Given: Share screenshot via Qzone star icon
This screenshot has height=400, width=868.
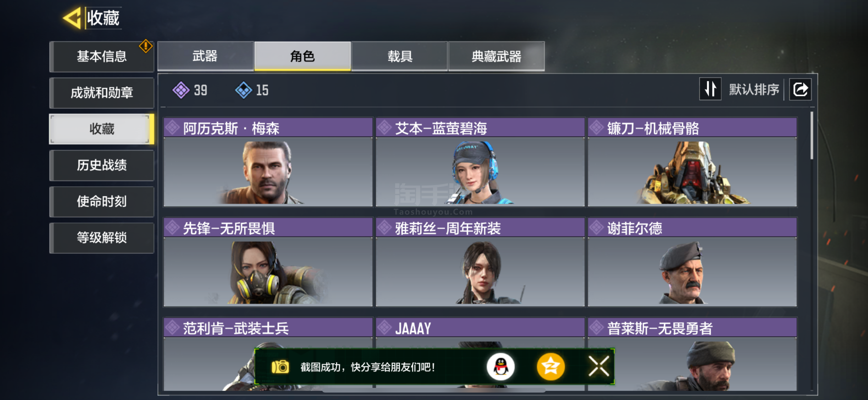Looking at the screenshot, I should (551, 367).
